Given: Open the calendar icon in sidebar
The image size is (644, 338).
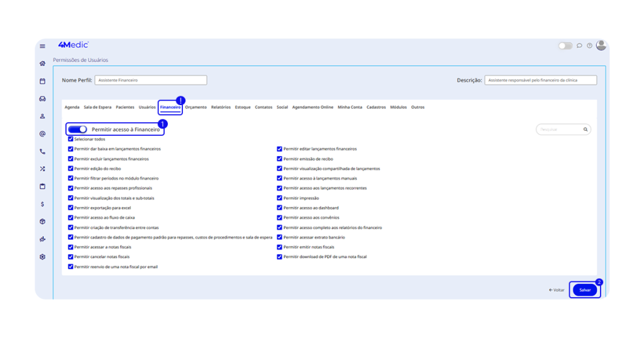Looking at the screenshot, I should pyautogui.click(x=42, y=81).
